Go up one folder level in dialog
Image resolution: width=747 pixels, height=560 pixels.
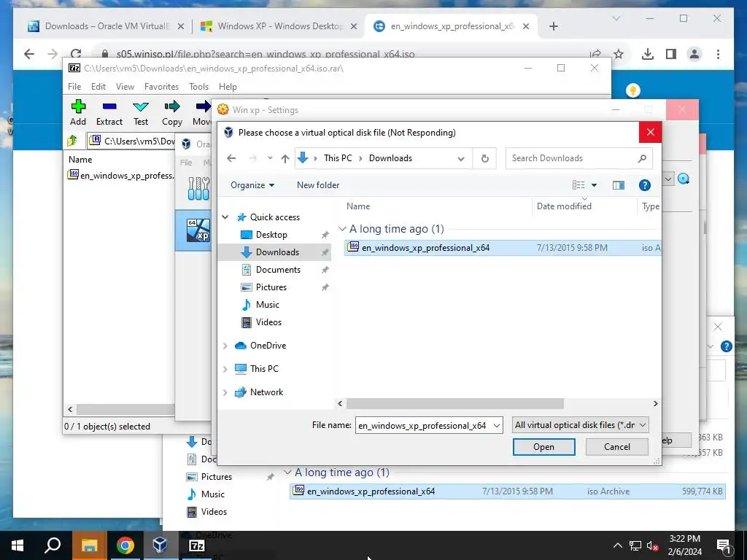coord(285,158)
